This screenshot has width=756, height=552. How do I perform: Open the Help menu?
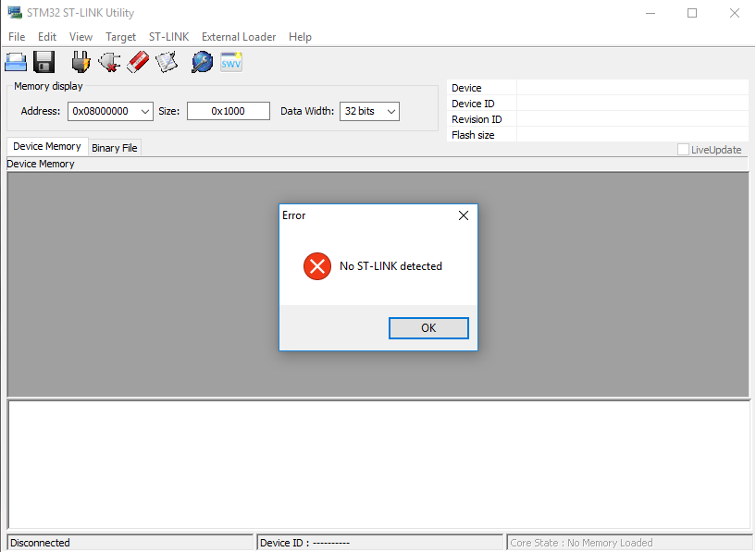(x=300, y=37)
